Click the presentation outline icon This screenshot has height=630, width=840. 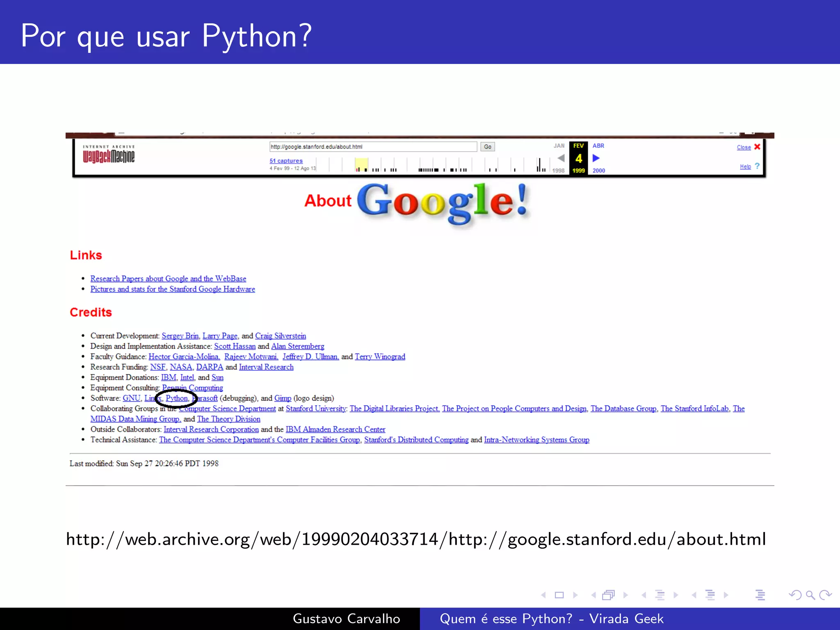[760, 595]
